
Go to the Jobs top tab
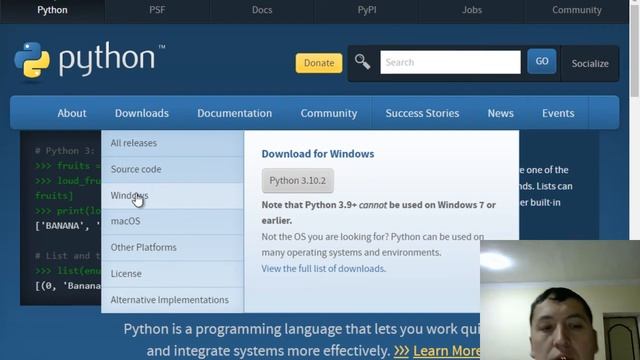click(472, 10)
